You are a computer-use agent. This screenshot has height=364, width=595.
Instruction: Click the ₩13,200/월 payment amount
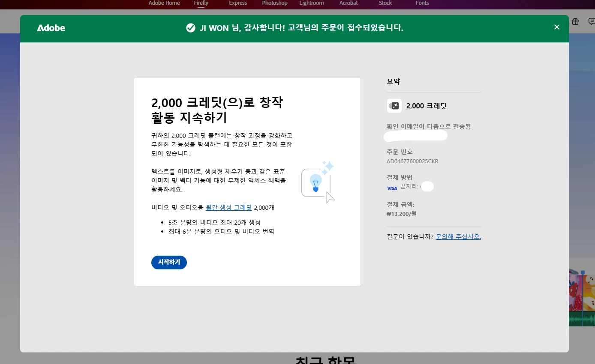(x=402, y=214)
